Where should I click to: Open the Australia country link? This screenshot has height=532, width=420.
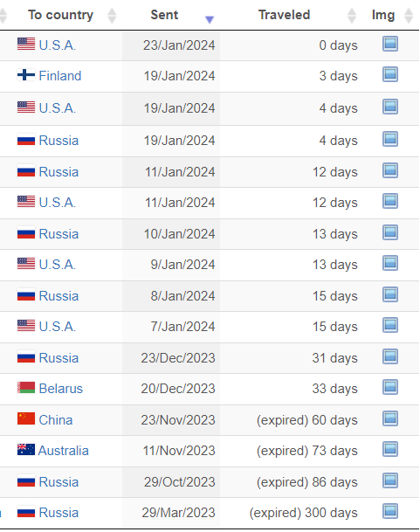tap(64, 451)
